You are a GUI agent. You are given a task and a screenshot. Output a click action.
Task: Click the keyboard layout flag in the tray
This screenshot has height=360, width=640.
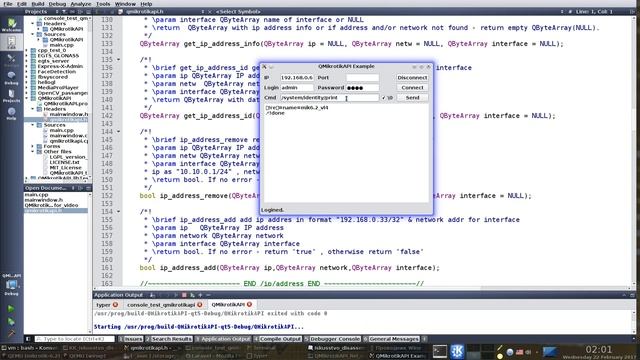click(x=519, y=352)
